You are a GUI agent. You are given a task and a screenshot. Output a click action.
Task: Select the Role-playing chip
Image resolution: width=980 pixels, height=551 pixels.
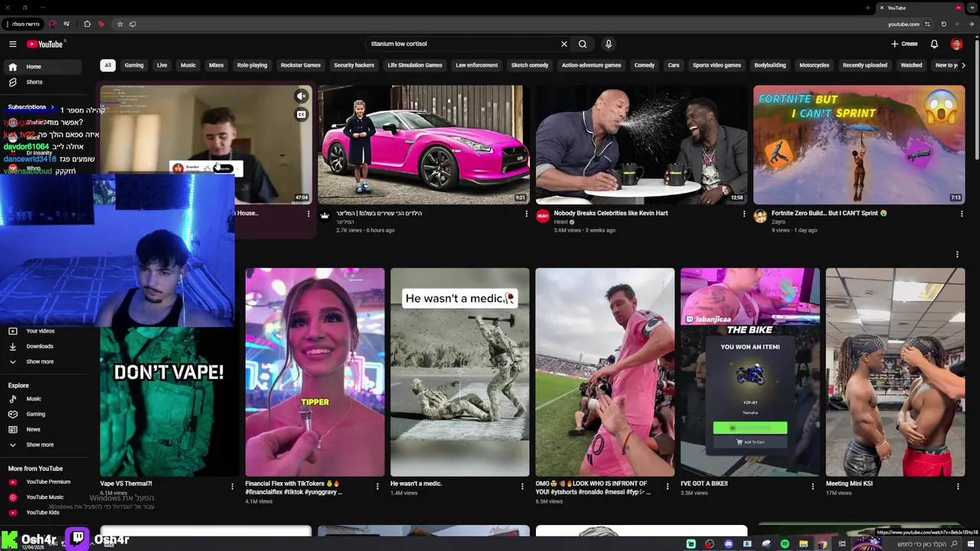tap(252, 65)
